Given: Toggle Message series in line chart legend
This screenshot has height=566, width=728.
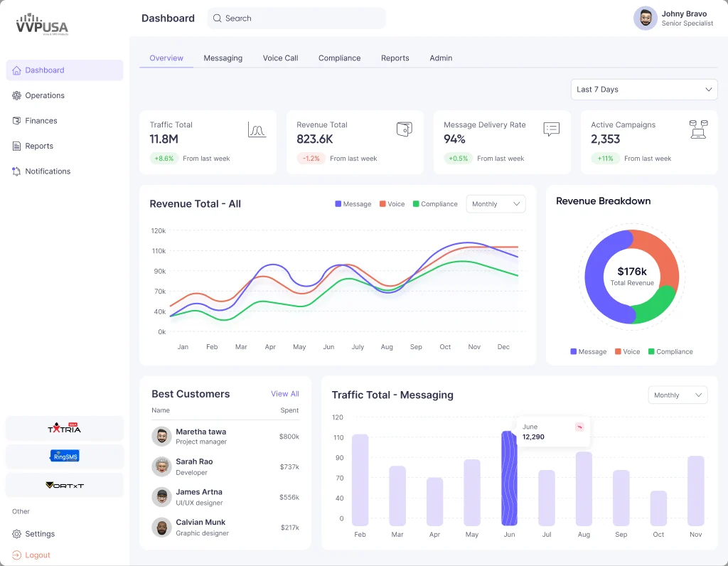Looking at the screenshot, I should pyautogui.click(x=353, y=204).
